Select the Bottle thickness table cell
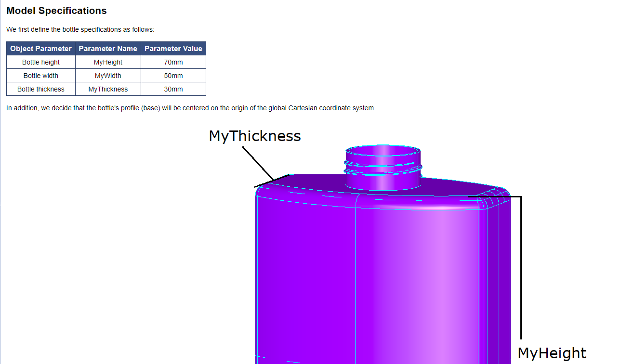Screen dimensions: 621x364 pyautogui.click(x=41, y=89)
